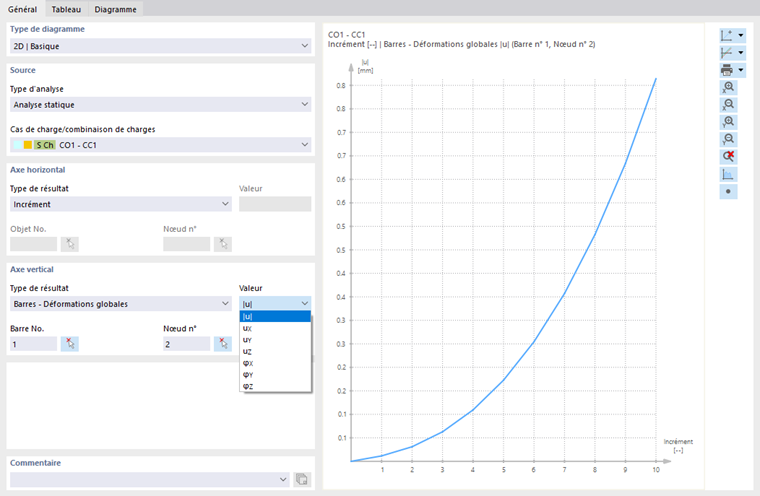Click the Incrément [--] axis label on chart

(678, 446)
